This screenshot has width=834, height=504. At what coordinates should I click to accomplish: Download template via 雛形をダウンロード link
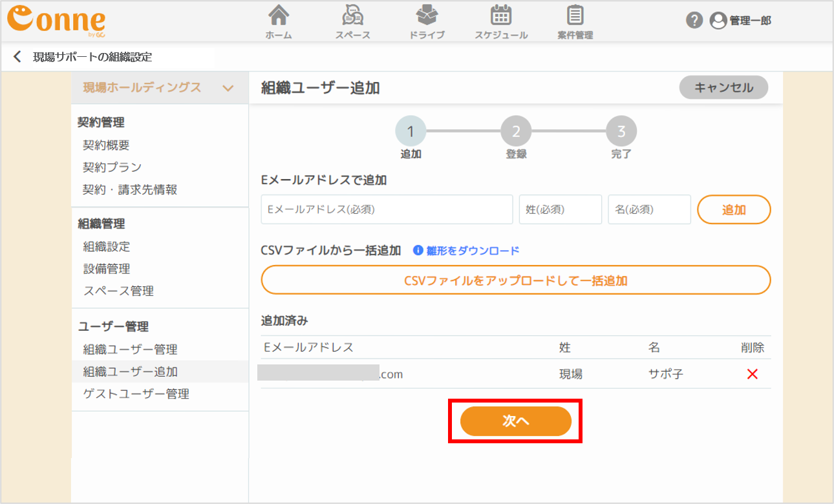473,251
